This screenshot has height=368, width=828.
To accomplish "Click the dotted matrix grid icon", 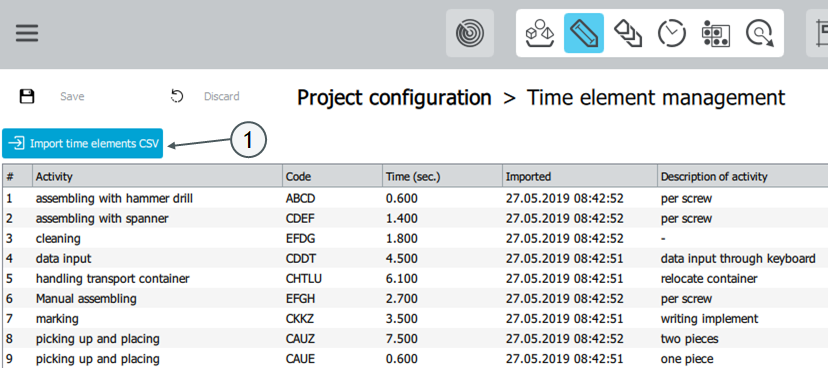I will (x=716, y=33).
